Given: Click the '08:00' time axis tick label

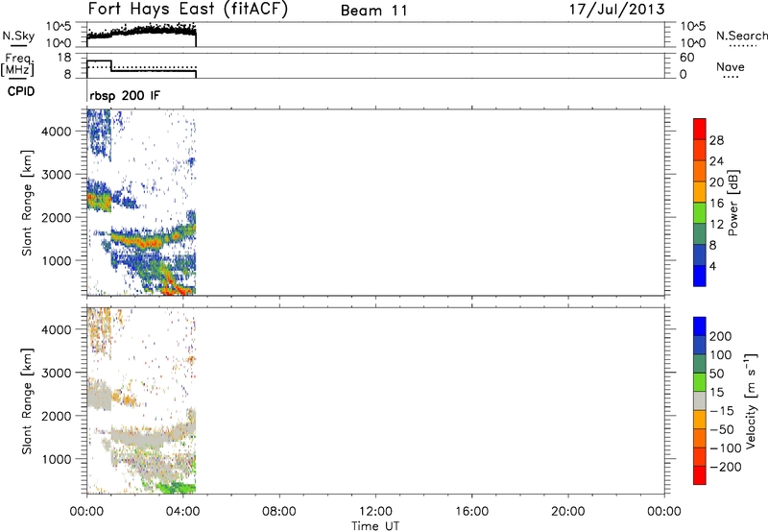Looking at the screenshot, I should tap(279, 512).
